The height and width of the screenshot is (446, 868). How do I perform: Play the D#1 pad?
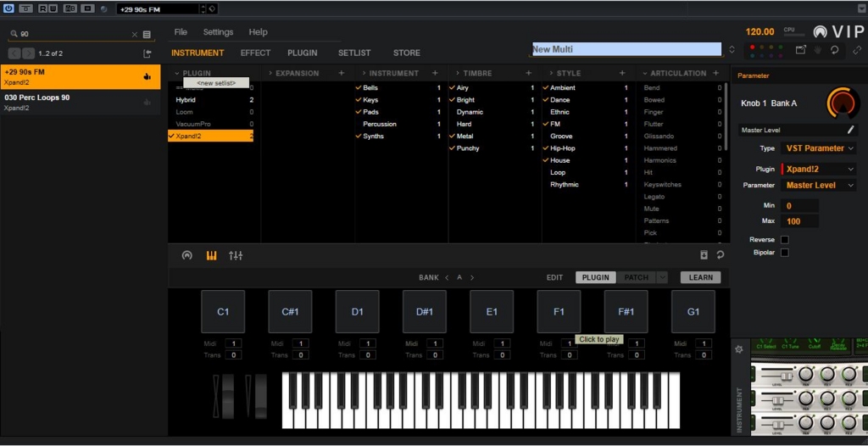425,312
